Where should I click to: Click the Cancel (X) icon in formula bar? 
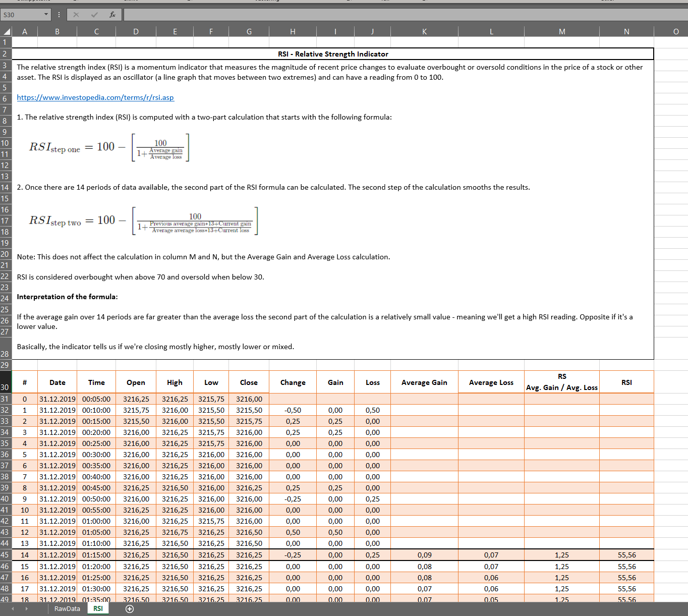click(x=76, y=15)
